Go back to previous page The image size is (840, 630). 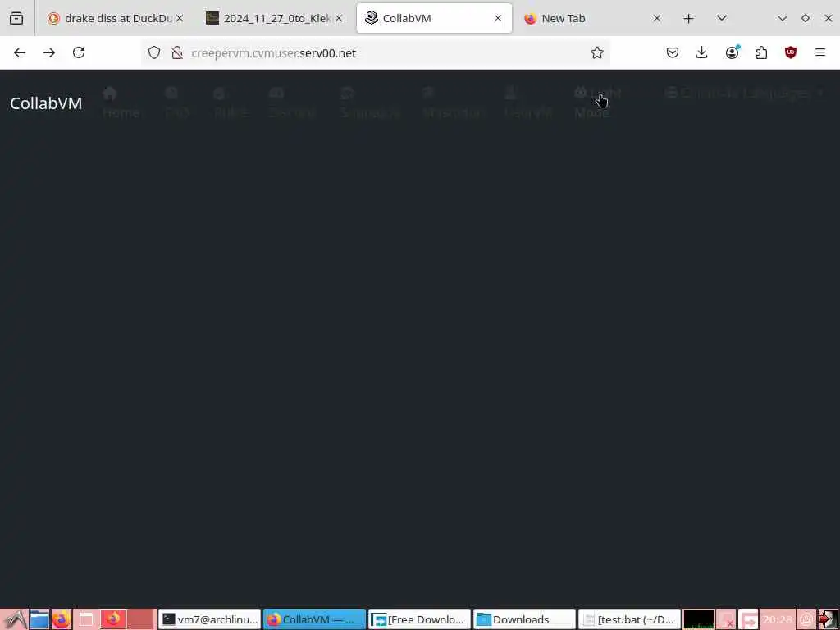click(x=20, y=52)
